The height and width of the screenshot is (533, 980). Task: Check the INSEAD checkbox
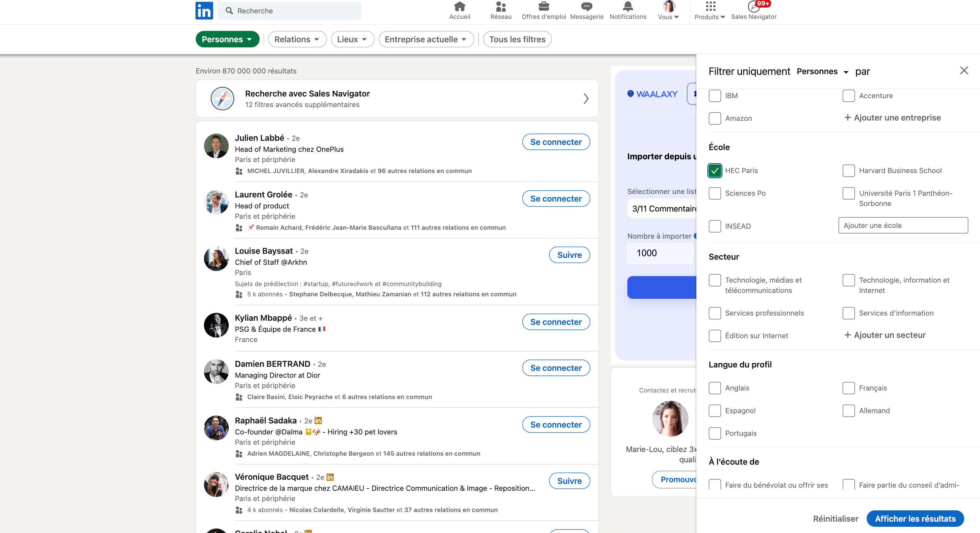pyautogui.click(x=715, y=226)
